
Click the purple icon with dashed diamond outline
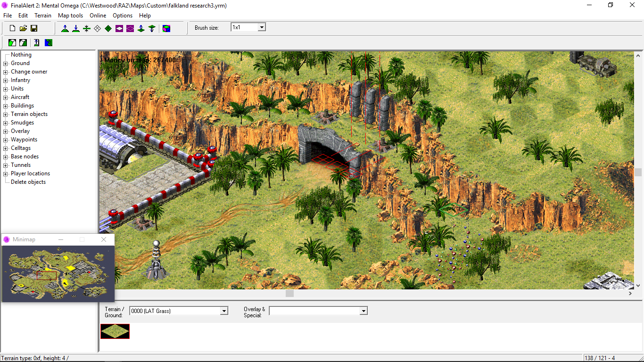click(x=130, y=28)
